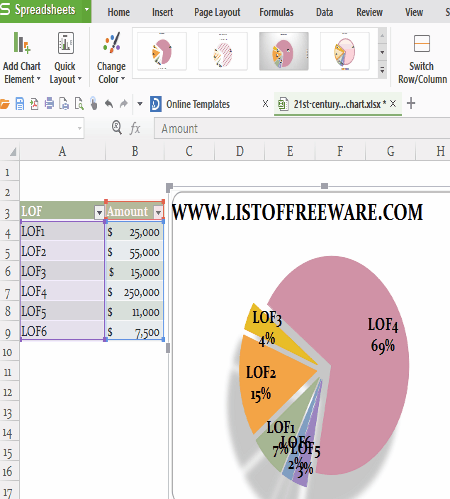Open the Add Chart Element menu
This screenshot has height=499, width=450.
tap(22, 57)
